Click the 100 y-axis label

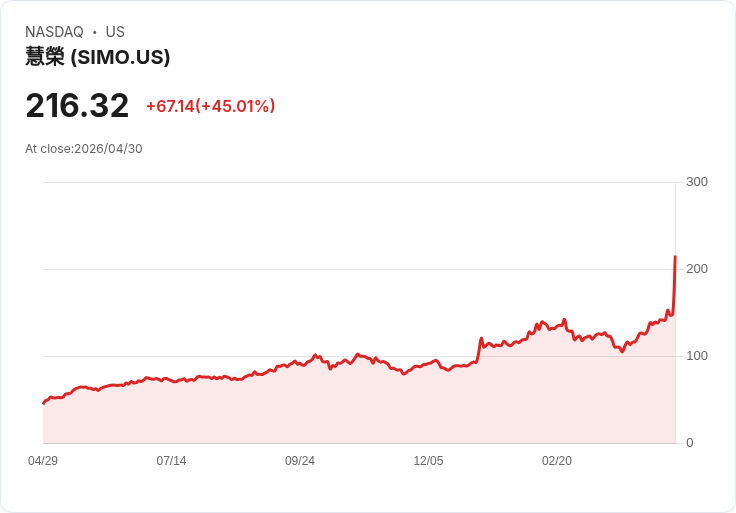(x=697, y=356)
